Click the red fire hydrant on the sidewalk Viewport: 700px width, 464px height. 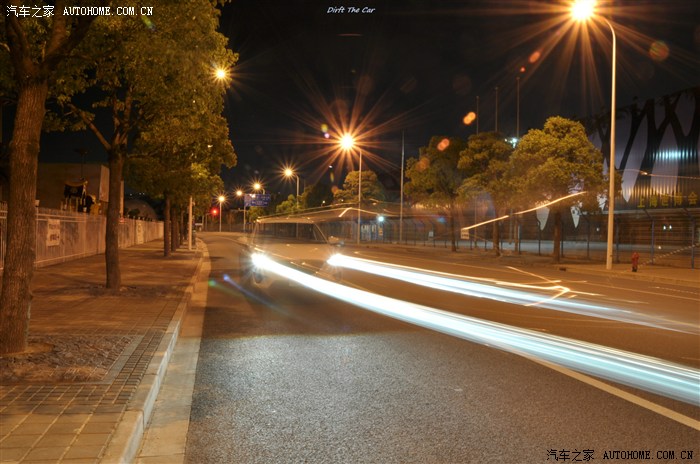click(x=635, y=262)
